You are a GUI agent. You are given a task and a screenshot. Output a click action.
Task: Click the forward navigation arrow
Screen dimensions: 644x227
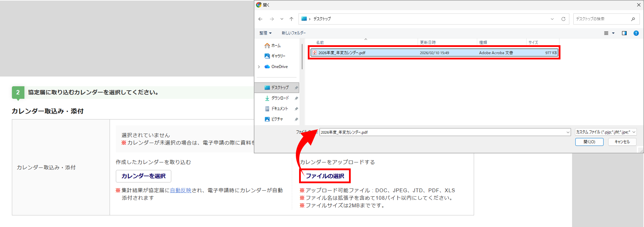click(272, 19)
